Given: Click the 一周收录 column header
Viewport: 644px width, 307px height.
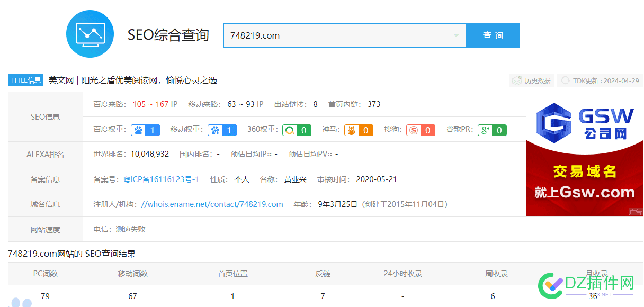Looking at the screenshot, I should pos(493,274).
